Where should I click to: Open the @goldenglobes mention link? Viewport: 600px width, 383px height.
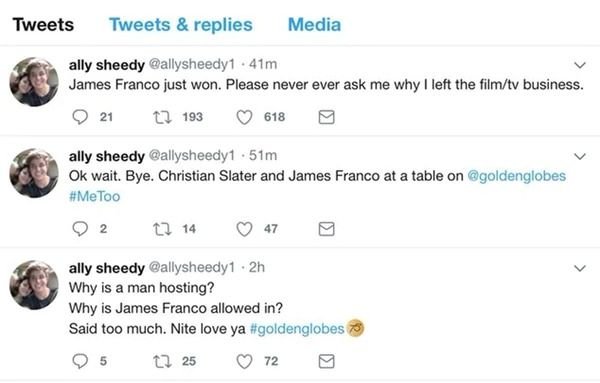pyautogui.click(x=517, y=176)
